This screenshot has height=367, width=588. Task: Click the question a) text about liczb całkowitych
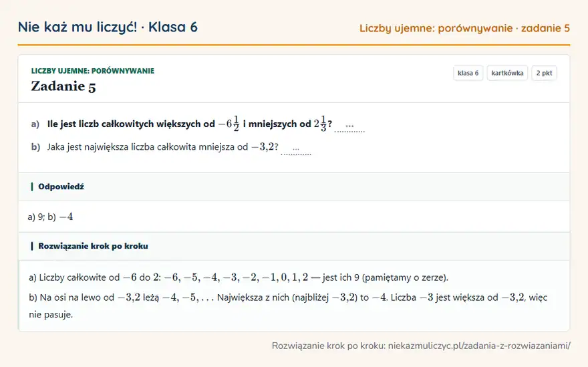pos(189,124)
